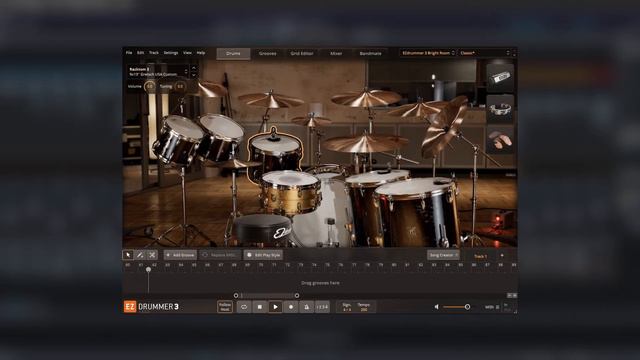Open the Help menu

201,53
